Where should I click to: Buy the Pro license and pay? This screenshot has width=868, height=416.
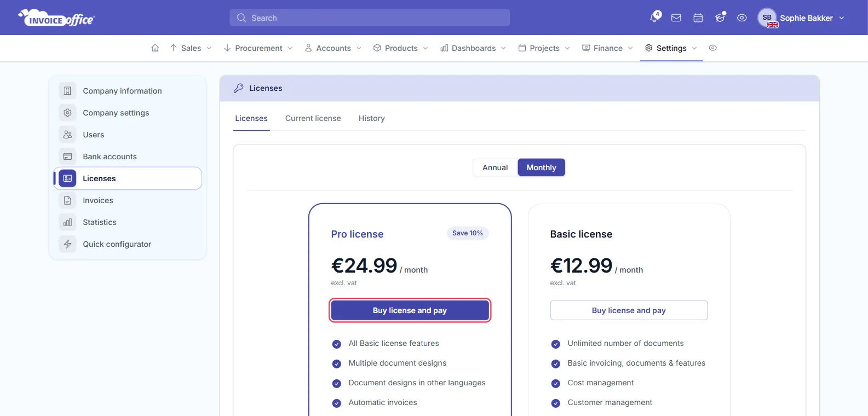coord(410,310)
